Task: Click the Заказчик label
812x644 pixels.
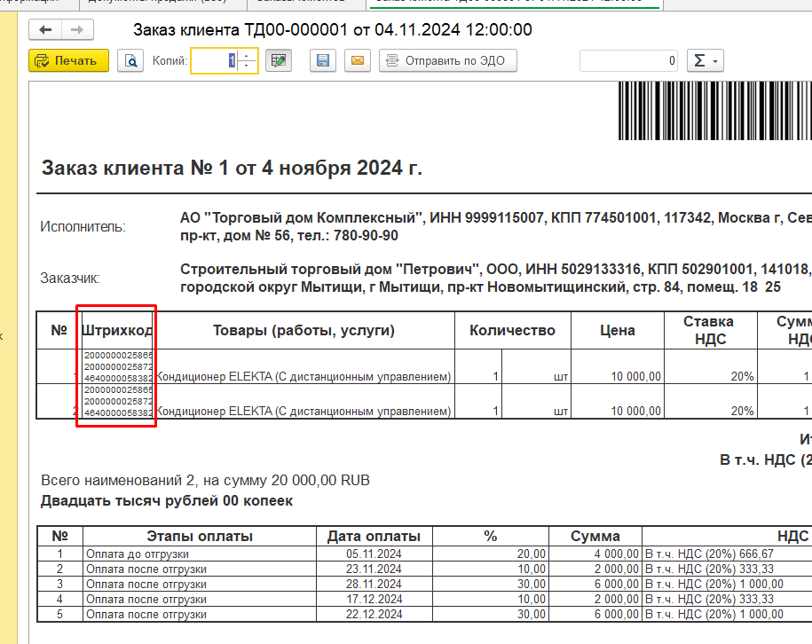Action: pyautogui.click(x=70, y=279)
